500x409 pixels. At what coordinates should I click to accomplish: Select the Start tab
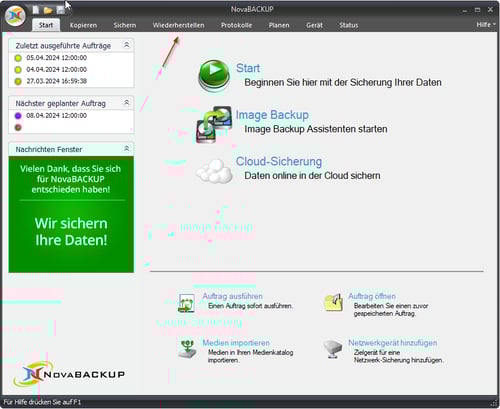coord(46,25)
